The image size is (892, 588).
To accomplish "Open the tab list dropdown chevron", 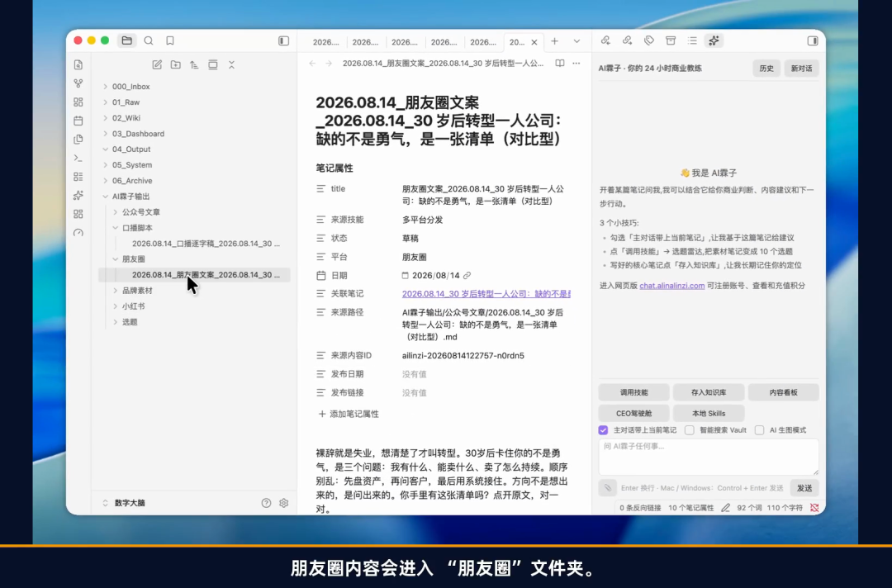I will [x=576, y=41].
